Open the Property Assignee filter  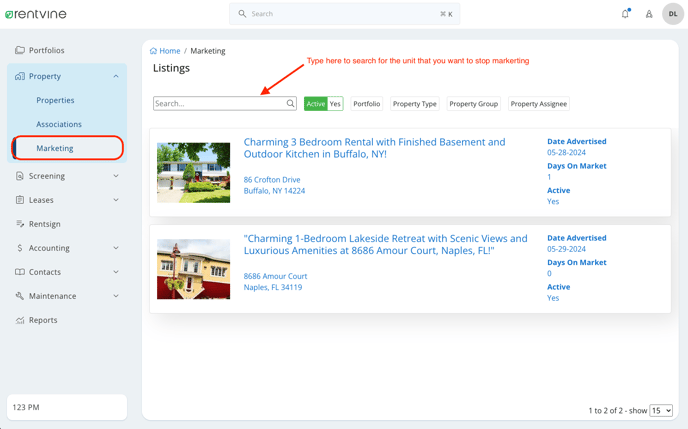coord(539,104)
